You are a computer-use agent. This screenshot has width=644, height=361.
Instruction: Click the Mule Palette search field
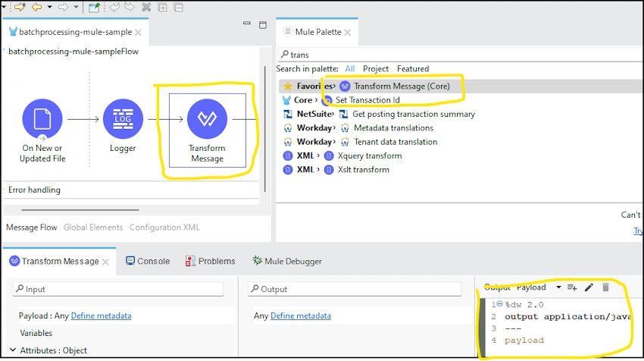tap(460, 55)
